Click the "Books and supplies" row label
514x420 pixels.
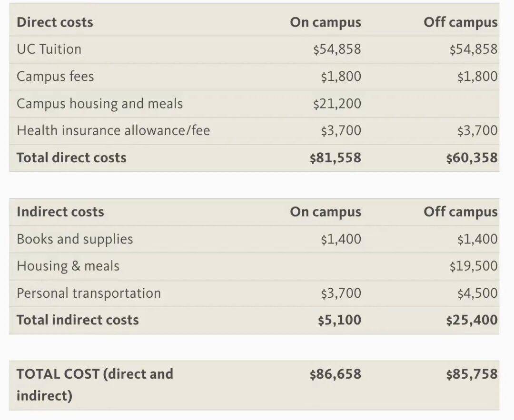coord(75,239)
